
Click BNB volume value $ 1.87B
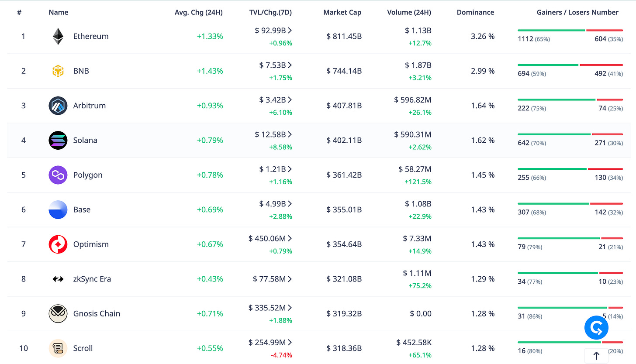click(x=418, y=65)
